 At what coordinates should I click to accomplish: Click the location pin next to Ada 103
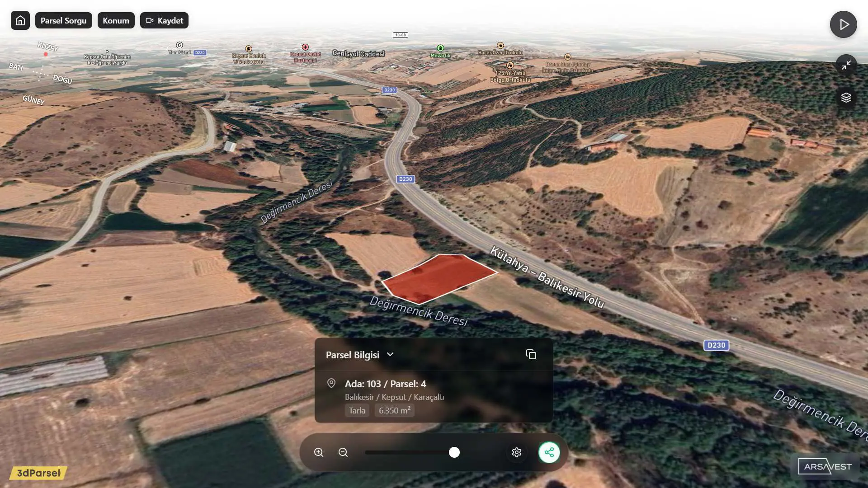click(331, 384)
